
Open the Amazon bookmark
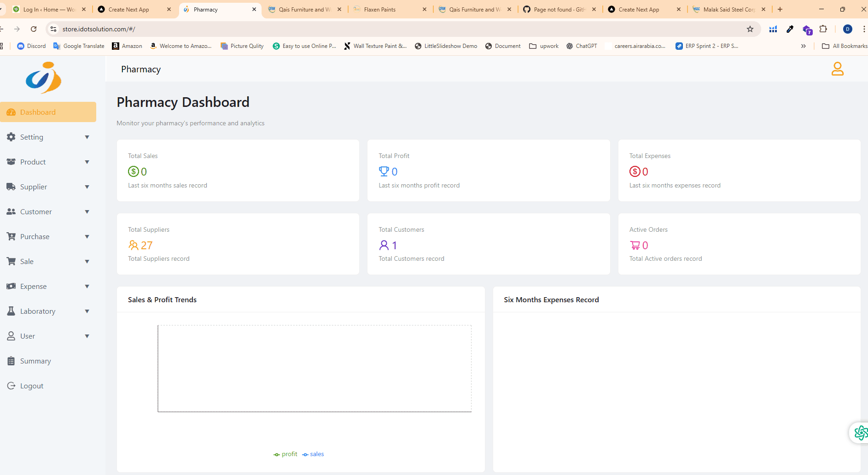(127, 46)
